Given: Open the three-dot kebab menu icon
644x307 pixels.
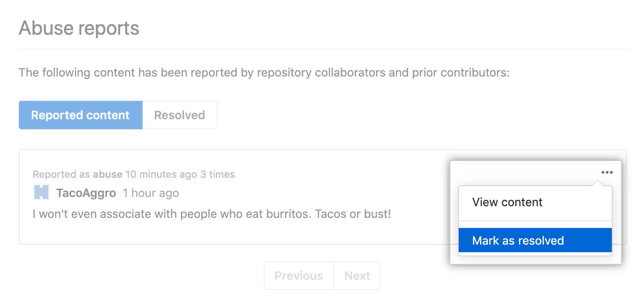Looking at the screenshot, I should pos(607,172).
